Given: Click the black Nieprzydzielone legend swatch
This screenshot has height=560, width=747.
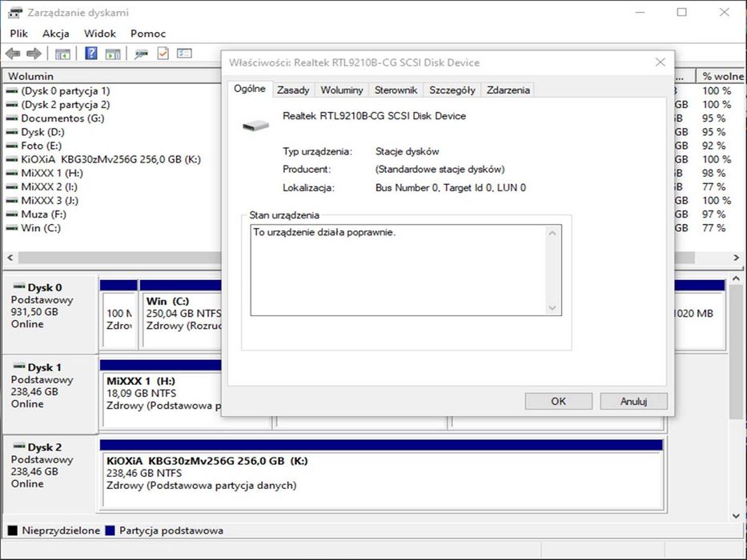Looking at the screenshot, I should [13, 530].
